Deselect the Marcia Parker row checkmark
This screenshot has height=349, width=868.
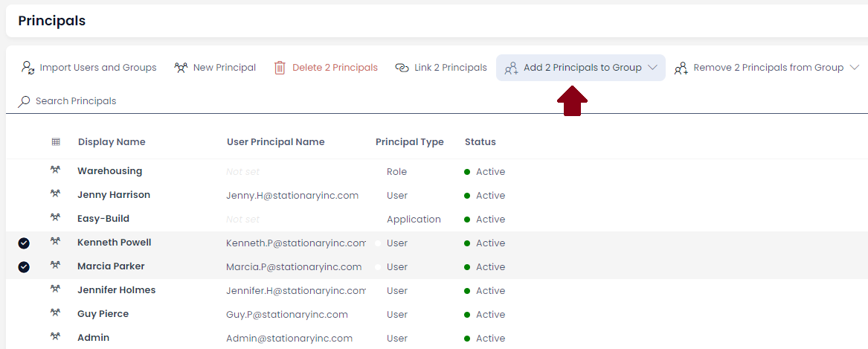point(24,267)
